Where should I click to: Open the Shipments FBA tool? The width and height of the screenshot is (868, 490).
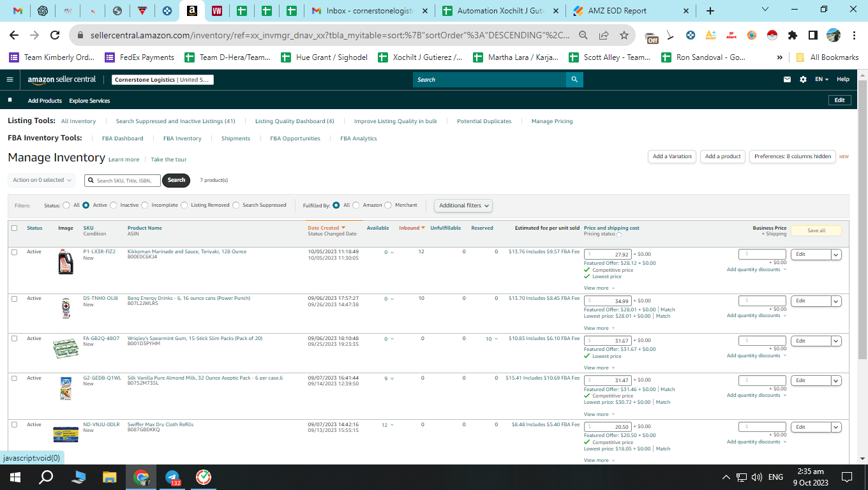point(236,138)
